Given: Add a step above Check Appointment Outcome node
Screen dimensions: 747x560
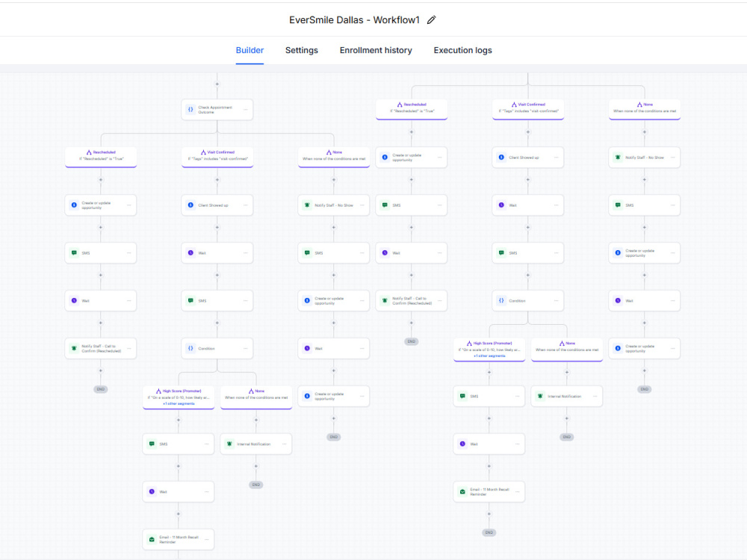Looking at the screenshot, I should 217,84.
